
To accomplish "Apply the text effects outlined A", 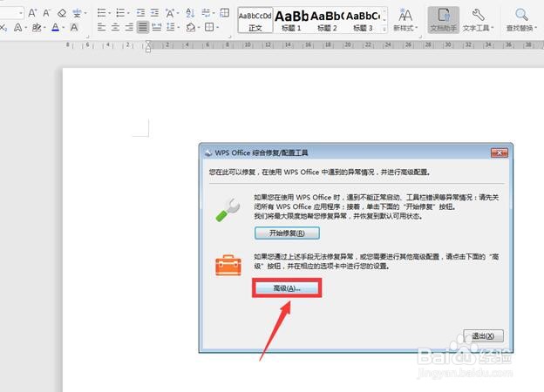I will pos(17,27).
